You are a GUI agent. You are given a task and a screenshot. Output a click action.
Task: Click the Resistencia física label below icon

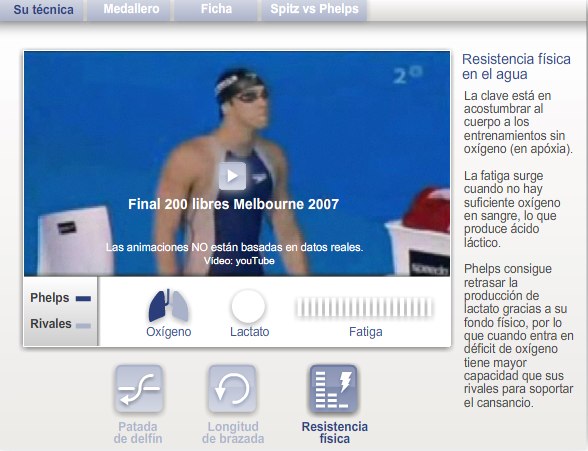click(334, 433)
